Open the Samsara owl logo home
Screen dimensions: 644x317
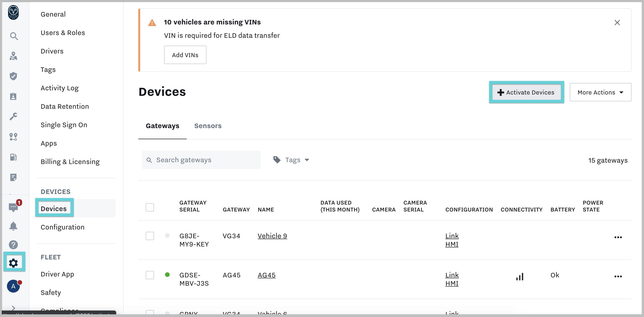tap(13, 12)
